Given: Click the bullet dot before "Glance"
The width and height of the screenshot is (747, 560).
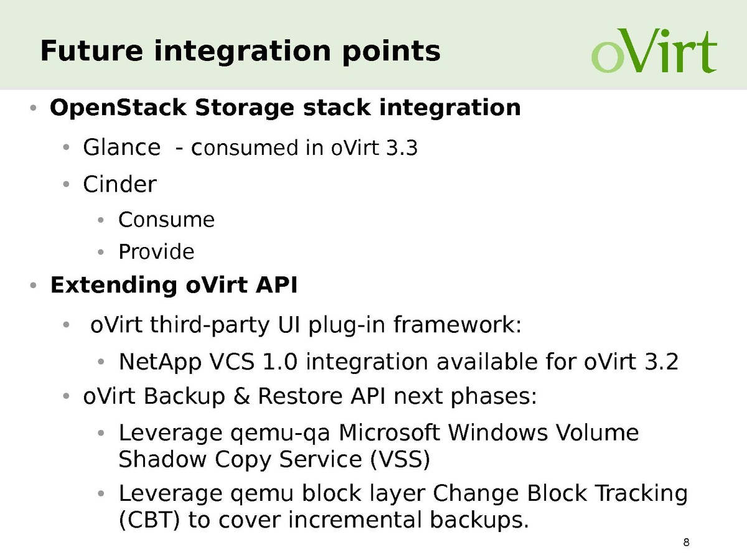Looking at the screenshot, I should tap(67, 149).
